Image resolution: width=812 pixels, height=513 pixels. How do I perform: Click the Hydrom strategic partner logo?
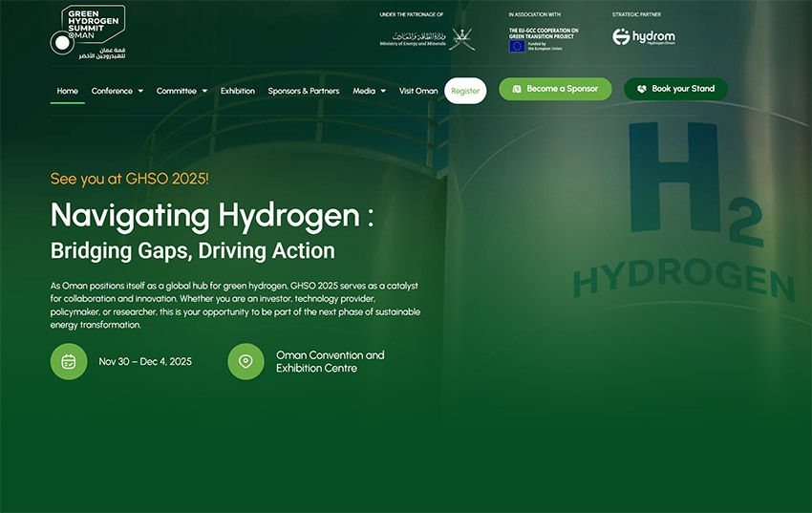(644, 37)
